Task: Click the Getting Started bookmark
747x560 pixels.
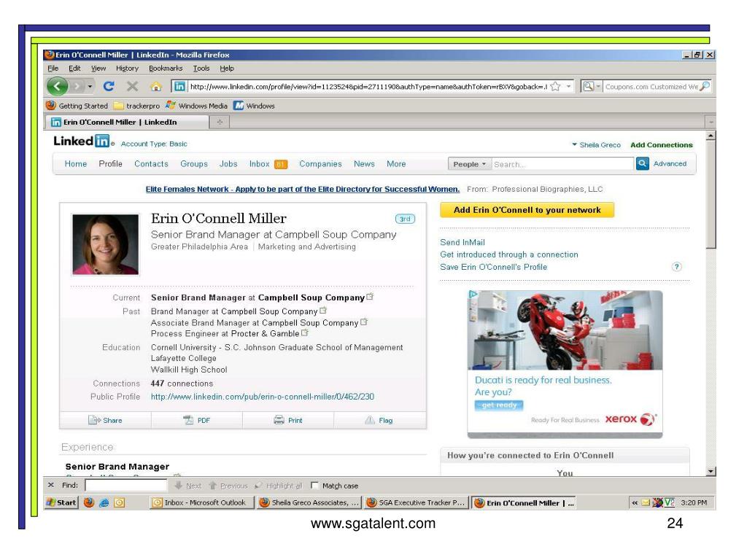Action: point(77,106)
